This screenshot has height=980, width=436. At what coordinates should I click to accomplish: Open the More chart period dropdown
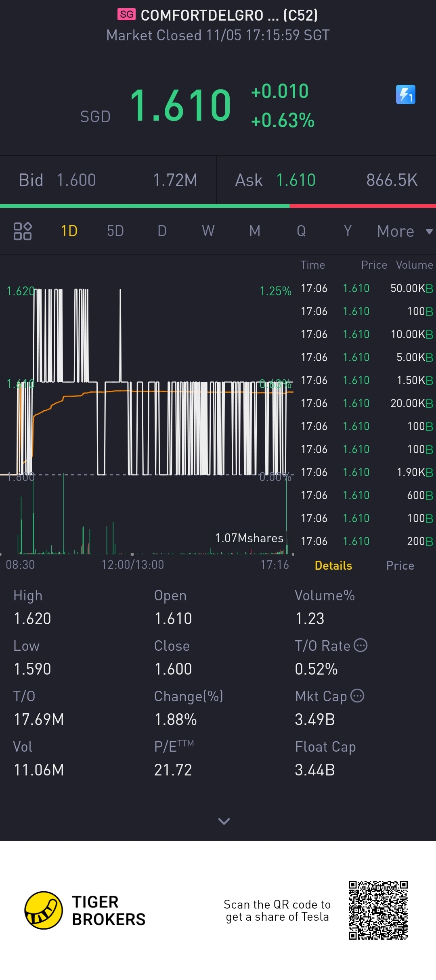[x=405, y=232]
